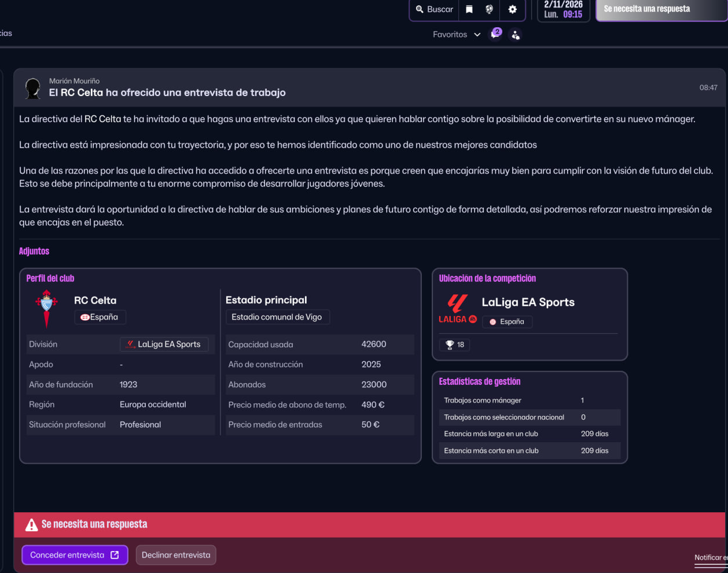
Task: Click the sender name Marián Mouriño
Action: pos(74,81)
